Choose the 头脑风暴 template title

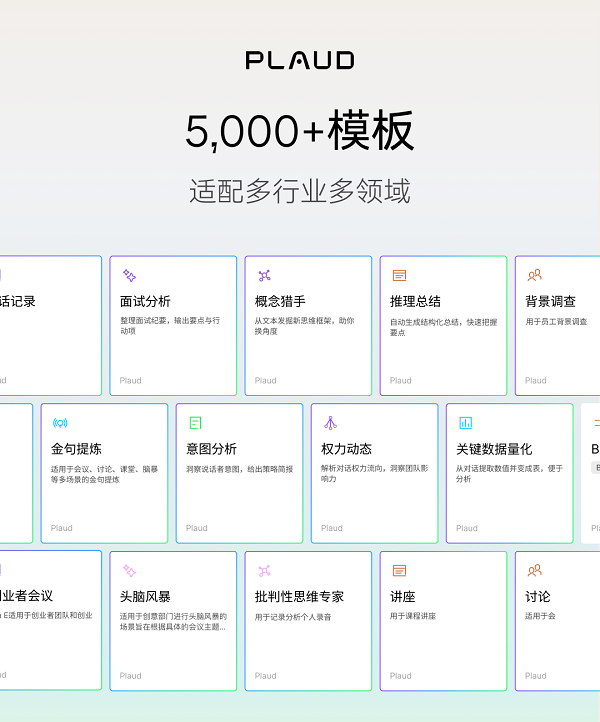[145, 597]
